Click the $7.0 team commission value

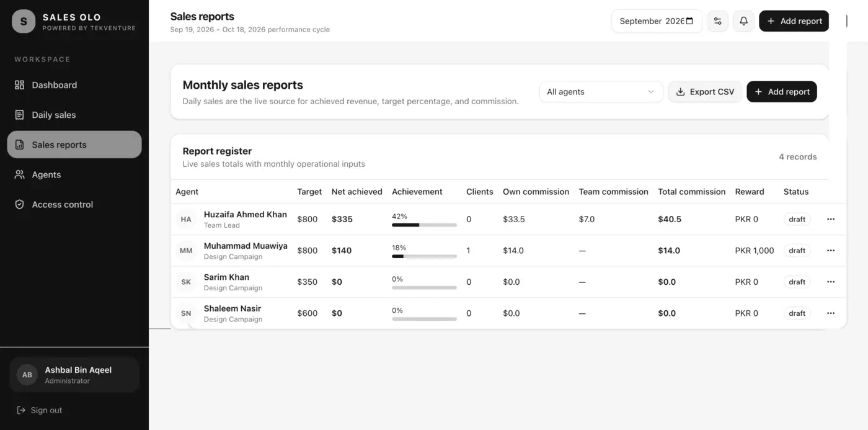click(587, 219)
